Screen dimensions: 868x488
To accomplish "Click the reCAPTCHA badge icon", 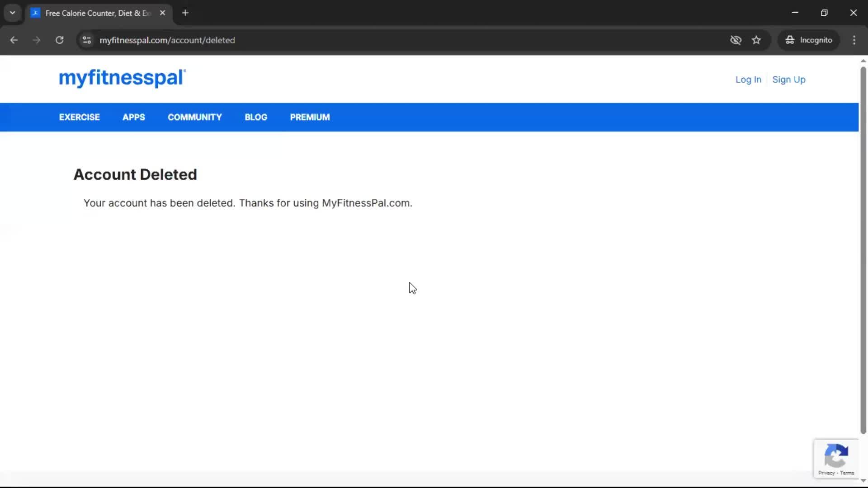I will 836,455.
